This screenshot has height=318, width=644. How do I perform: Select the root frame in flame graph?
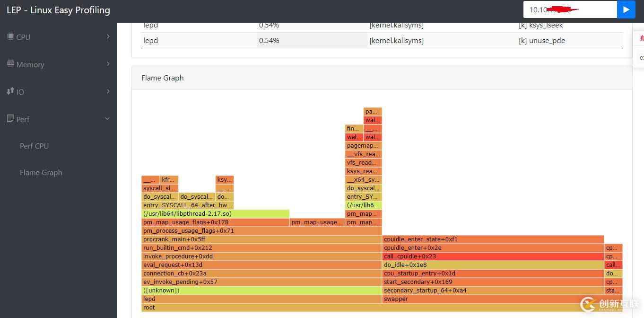[382, 308]
